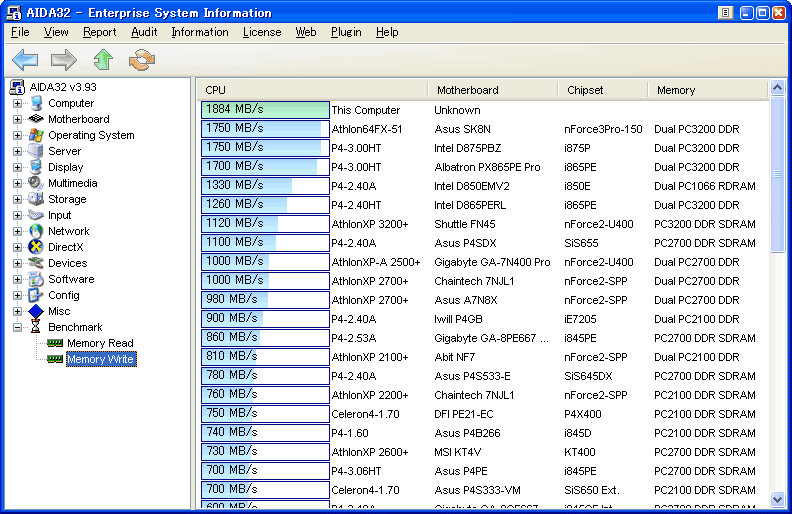The image size is (792, 514).
Task: Select the Memory Write benchmark item
Action: click(101, 359)
